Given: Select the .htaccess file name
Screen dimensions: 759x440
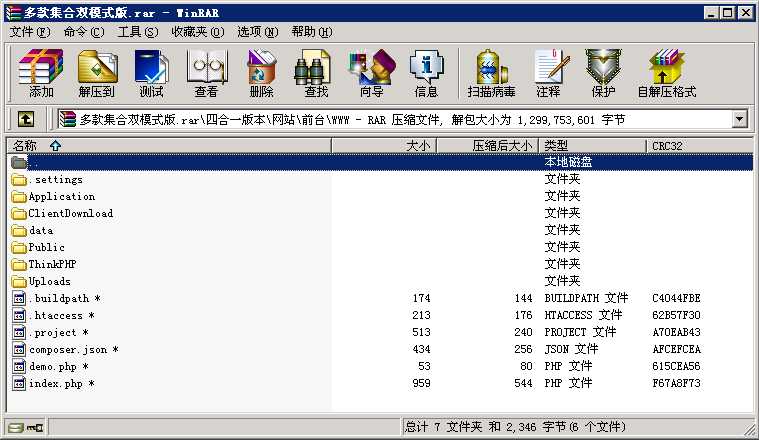Looking at the screenshot, I should [61, 316].
